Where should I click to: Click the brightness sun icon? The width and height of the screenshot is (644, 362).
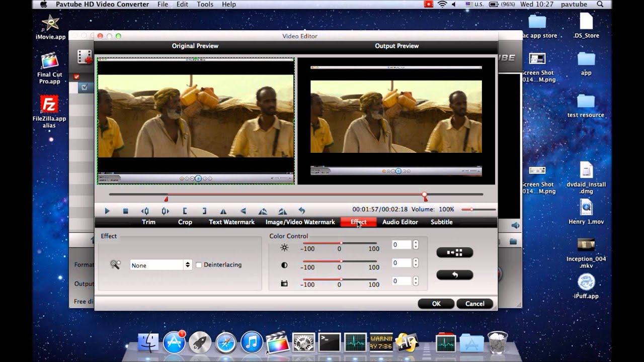[284, 247]
